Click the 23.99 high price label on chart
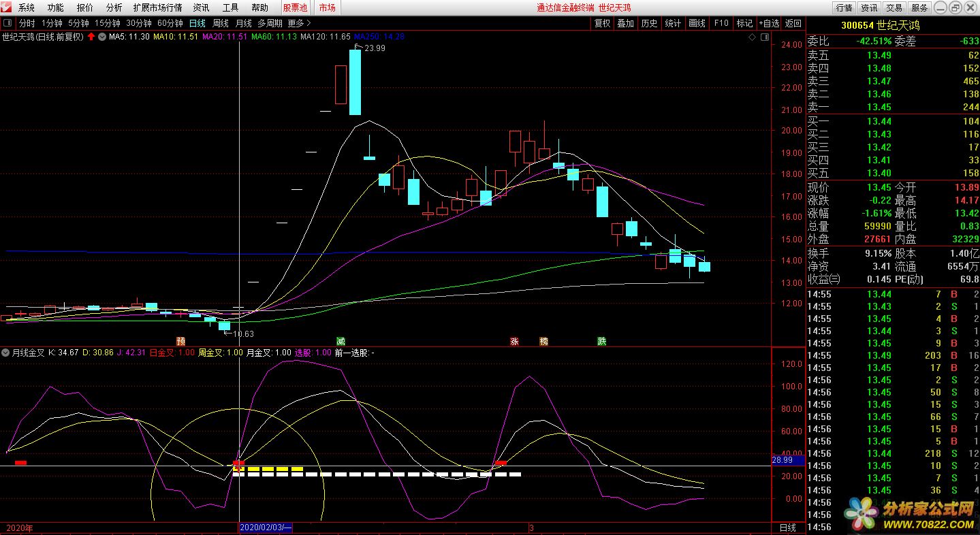This screenshot has width=980, height=535. pos(375,48)
